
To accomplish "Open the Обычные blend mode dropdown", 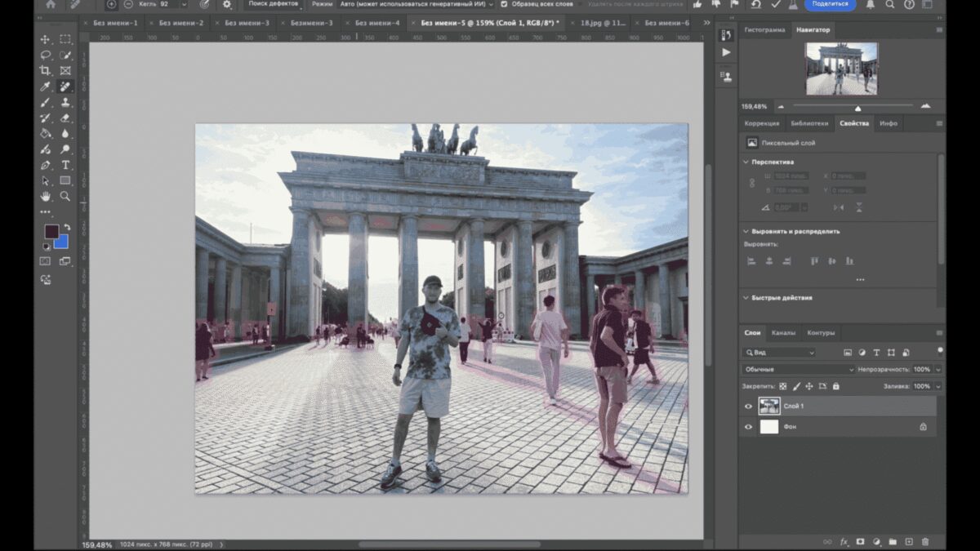I will tap(799, 369).
